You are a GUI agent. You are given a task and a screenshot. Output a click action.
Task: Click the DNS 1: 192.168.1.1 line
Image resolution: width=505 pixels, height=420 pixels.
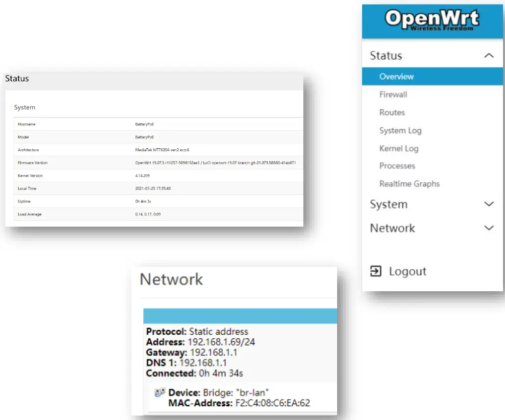[186, 363]
